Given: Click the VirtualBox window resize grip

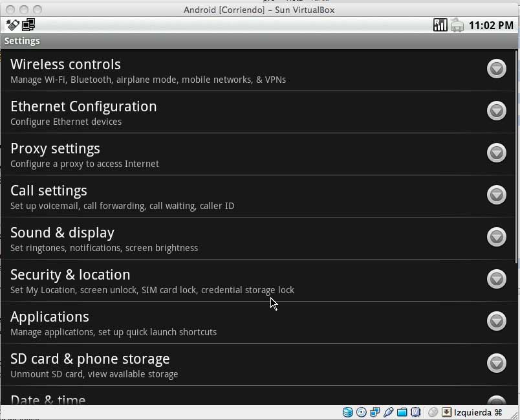Looking at the screenshot, I should tap(514, 415).
